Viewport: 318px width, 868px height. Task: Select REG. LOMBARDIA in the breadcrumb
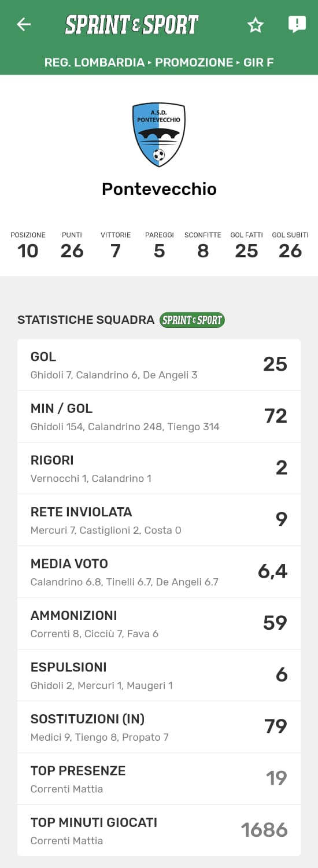(94, 62)
